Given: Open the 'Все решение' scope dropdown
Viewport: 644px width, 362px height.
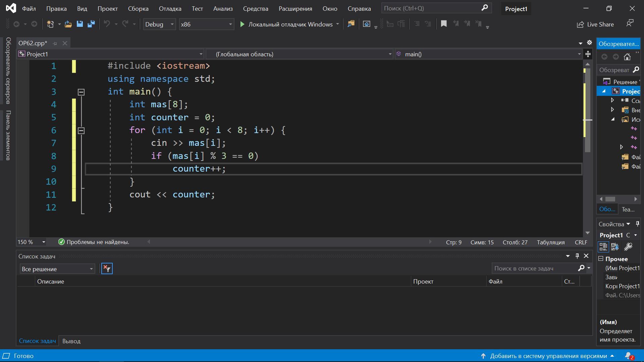Looking at the screenshot, I should [x=57, y=269].
